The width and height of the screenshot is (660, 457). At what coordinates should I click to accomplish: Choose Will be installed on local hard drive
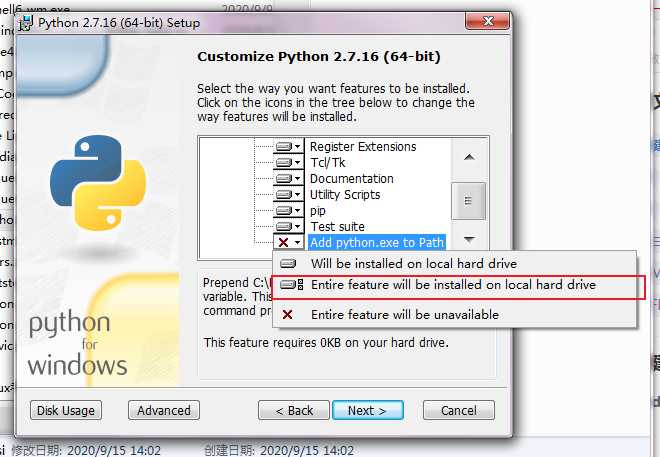pyautogui.click(x=455, y=263)
